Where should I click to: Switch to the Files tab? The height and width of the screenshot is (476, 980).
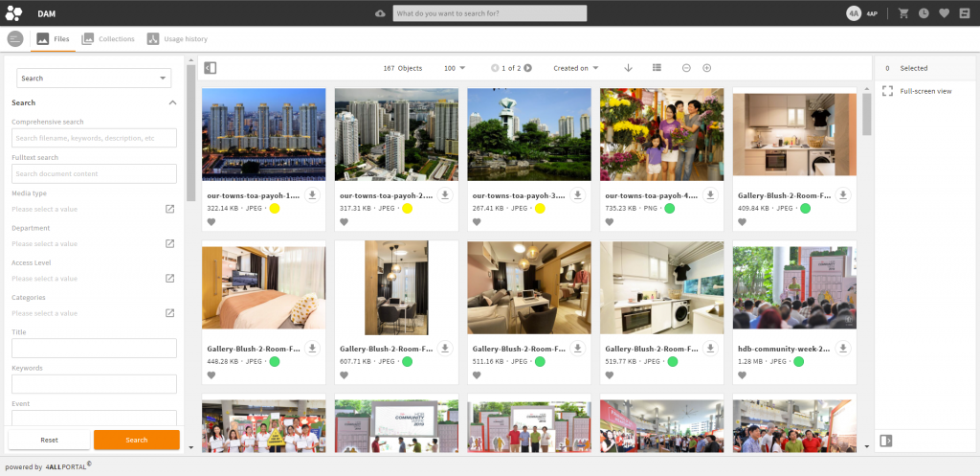click(53, 38)
